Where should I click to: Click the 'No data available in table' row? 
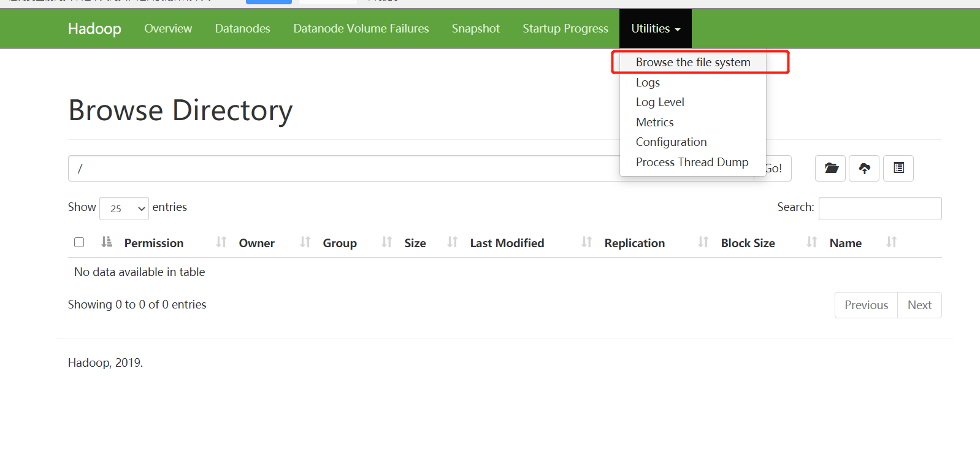505,272
